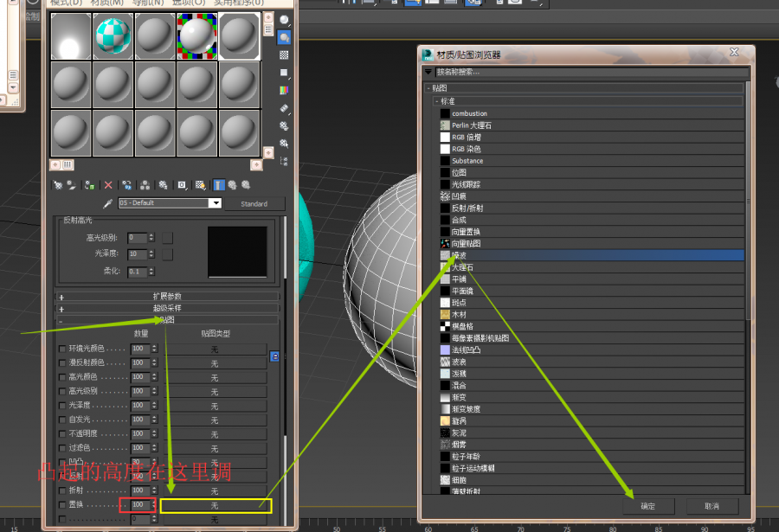Open the 材质(M) menu
Screen dimensions: 779x532
(x=105, y=3)
